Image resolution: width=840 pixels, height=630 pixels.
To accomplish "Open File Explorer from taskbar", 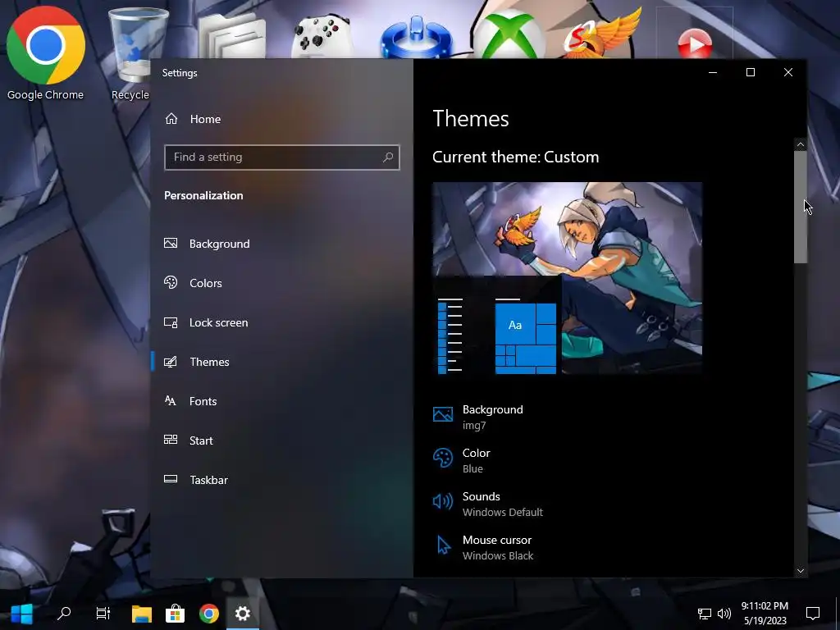I will pyautogui.click(x=141, y=614).
